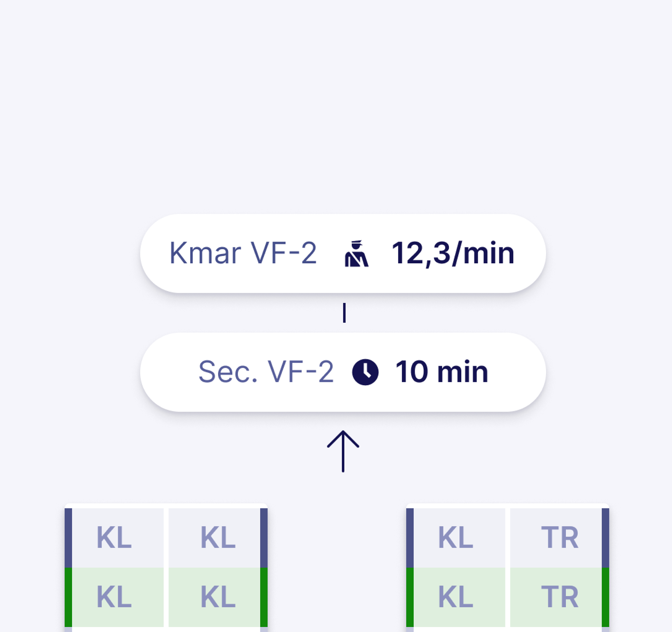Click the blue bar on right block's right edge
This screenshot has height=632, width=672.
click(x=605, y=538)
